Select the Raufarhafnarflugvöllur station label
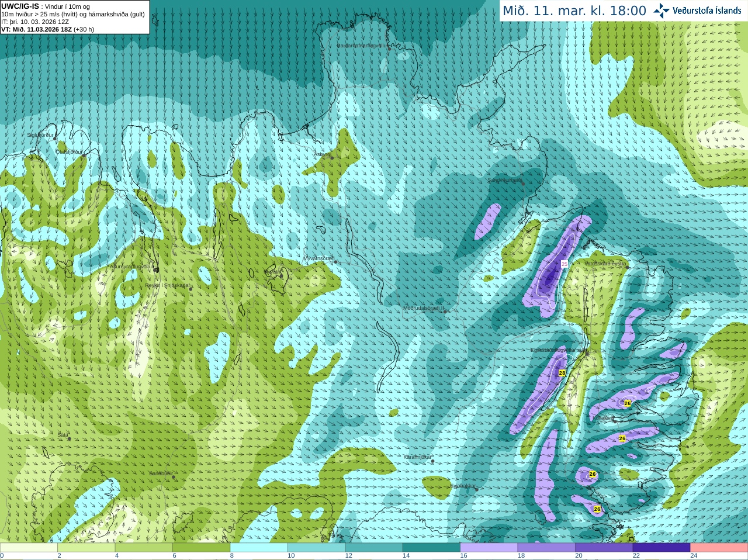Image resolution: width=748 pixels, height=560 pixels. (x=362, y=45)
